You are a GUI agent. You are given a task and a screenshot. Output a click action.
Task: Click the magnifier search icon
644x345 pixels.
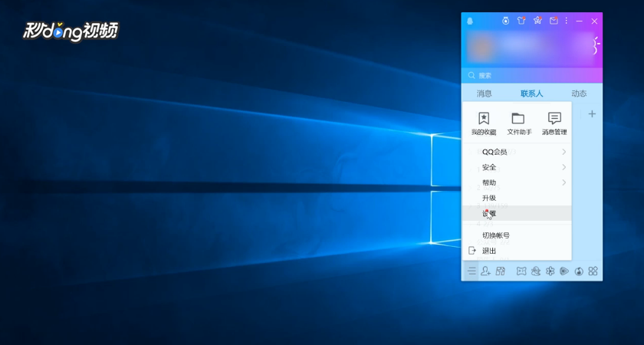coord(472,76)
